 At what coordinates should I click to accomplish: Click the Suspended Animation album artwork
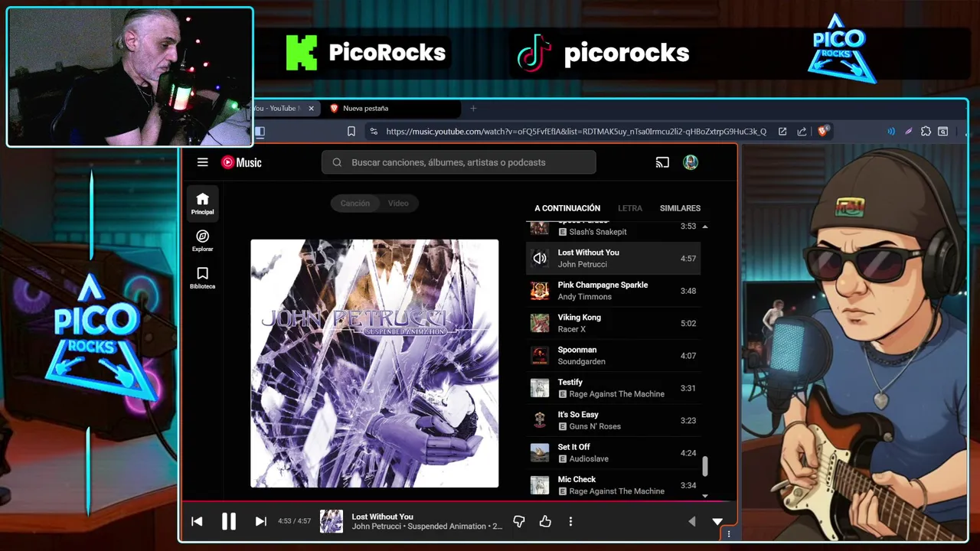click(x=374, y=364)
